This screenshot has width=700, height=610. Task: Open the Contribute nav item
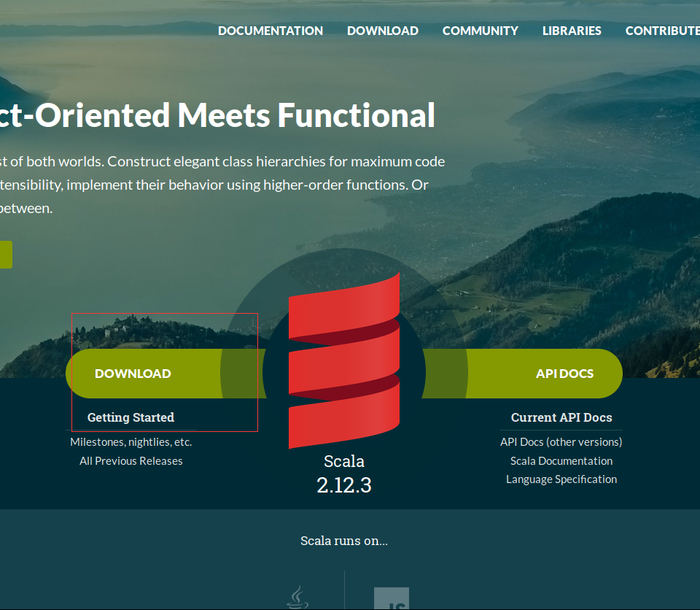tap(663, 31)
